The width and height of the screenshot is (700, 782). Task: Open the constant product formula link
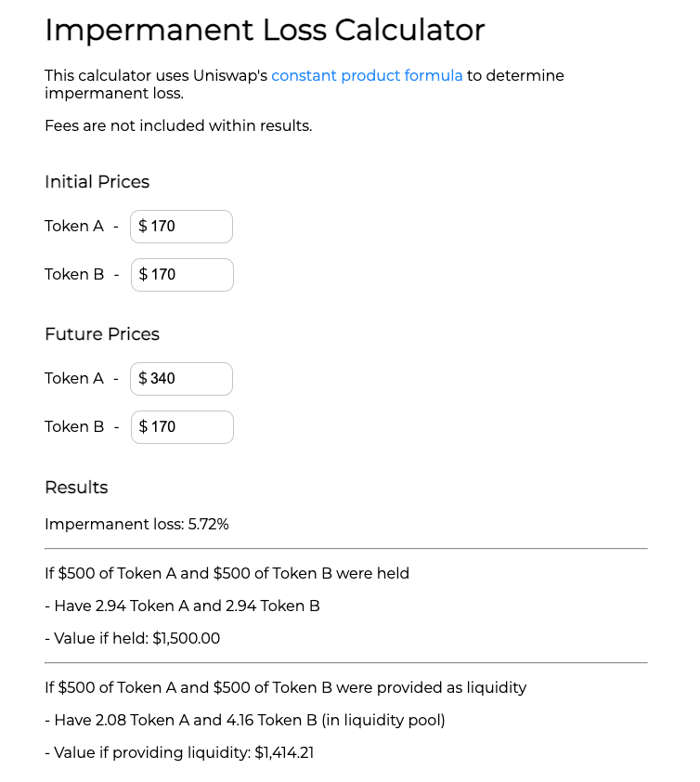tap(367, 76)
